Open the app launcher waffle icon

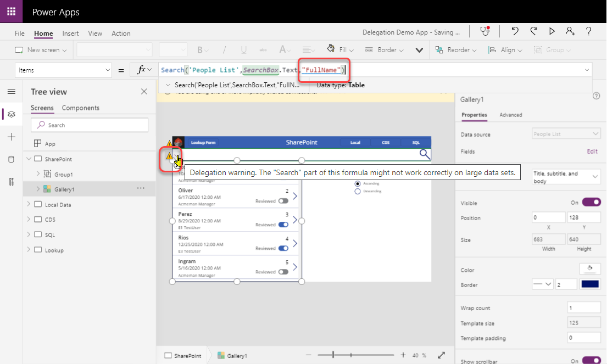click(x=11, y=11)
